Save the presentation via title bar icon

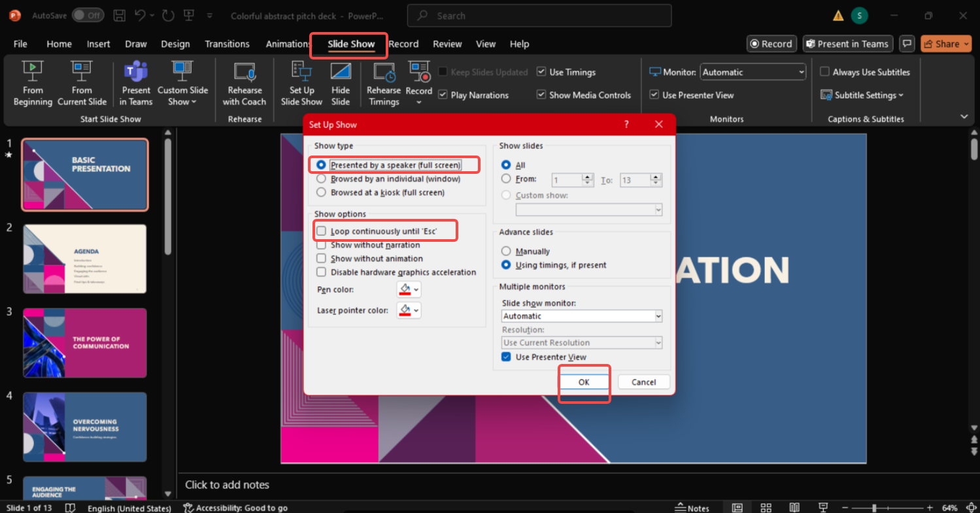pyautogui.click(x=119, y=15)
